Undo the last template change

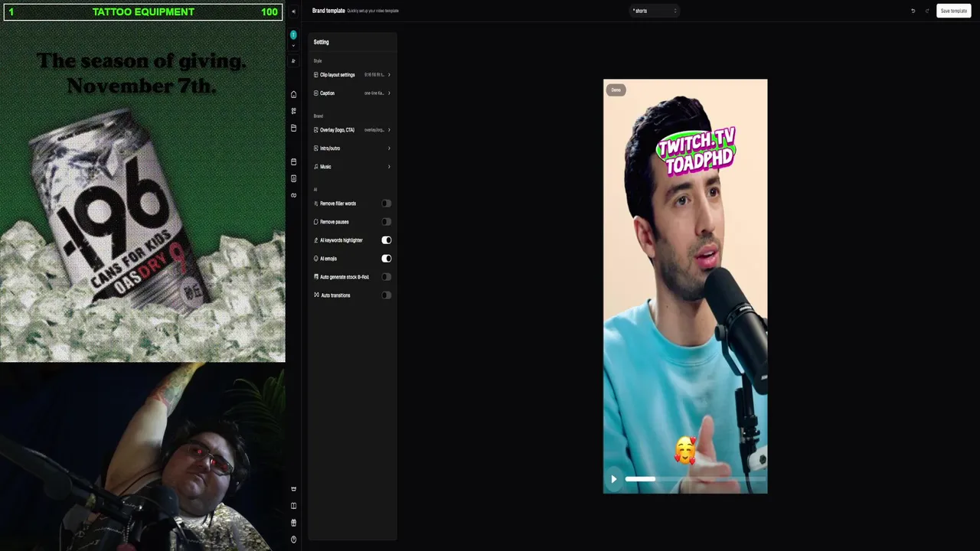point(913,11)
